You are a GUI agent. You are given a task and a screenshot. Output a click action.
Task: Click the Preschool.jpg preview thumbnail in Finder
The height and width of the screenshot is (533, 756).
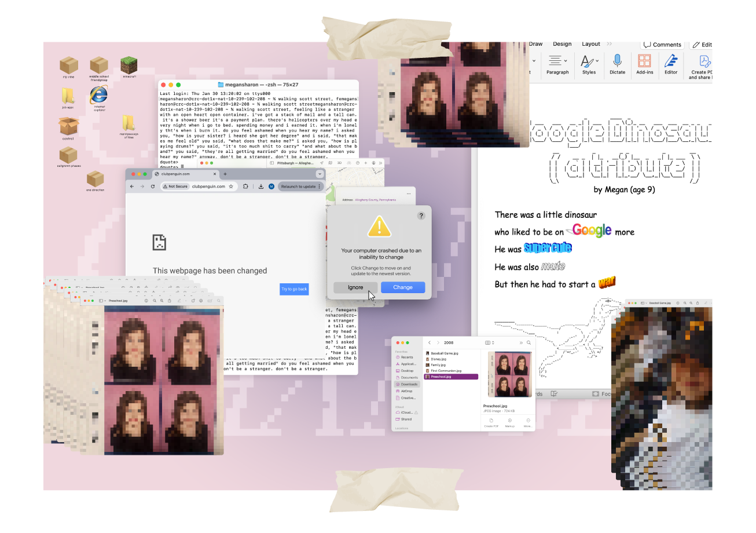click(509, 375)
